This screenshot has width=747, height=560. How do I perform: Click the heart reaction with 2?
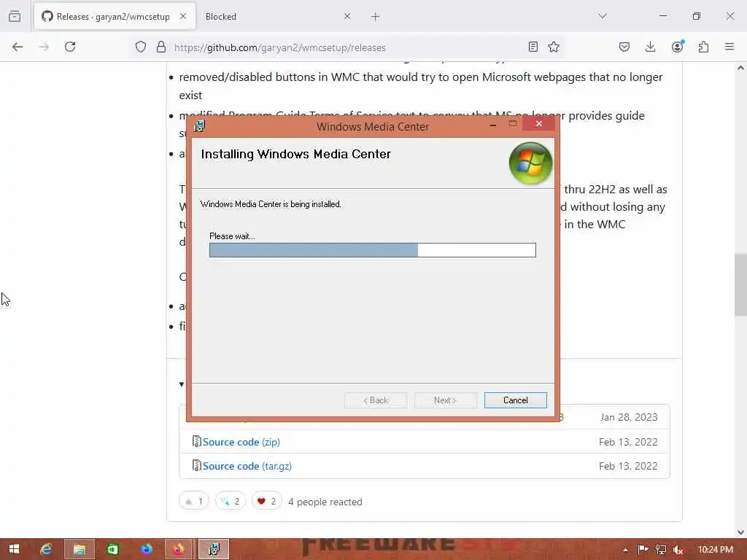pos(267,501)
